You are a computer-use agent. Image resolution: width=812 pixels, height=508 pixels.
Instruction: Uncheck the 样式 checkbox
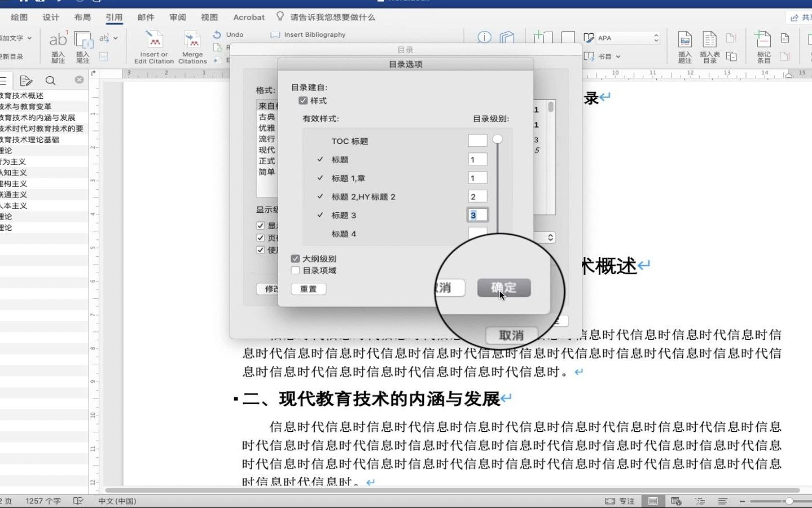click(x=302, y=100)
